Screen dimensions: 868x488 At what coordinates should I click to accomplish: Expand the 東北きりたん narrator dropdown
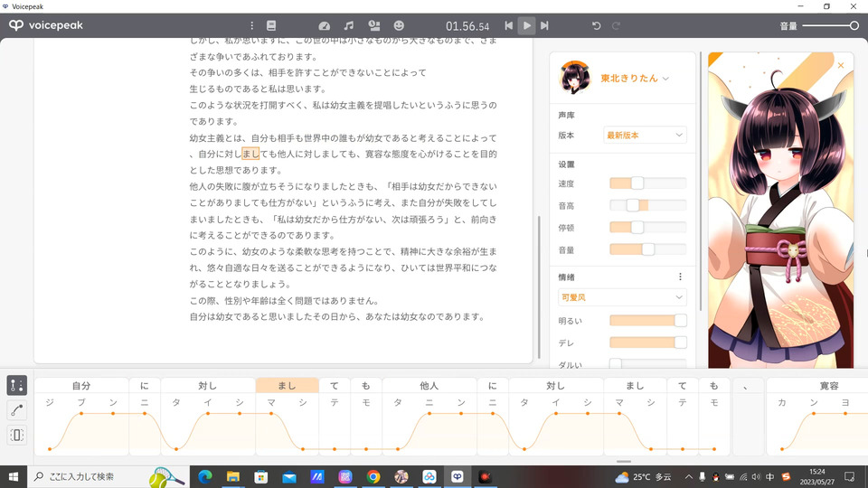pos(635,79)
